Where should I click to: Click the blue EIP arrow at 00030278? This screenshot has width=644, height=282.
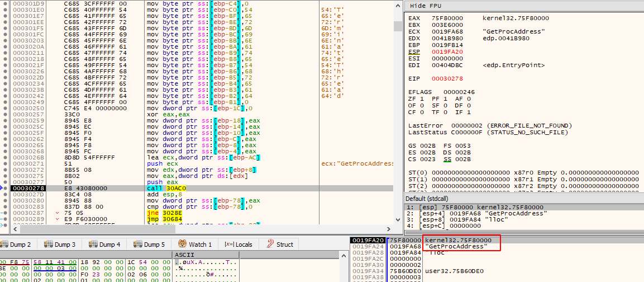click(2, 188)
